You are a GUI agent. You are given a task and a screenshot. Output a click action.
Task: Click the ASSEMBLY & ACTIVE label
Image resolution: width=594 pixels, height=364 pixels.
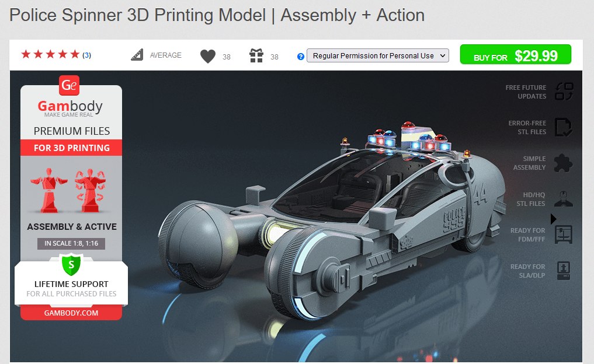72,227
